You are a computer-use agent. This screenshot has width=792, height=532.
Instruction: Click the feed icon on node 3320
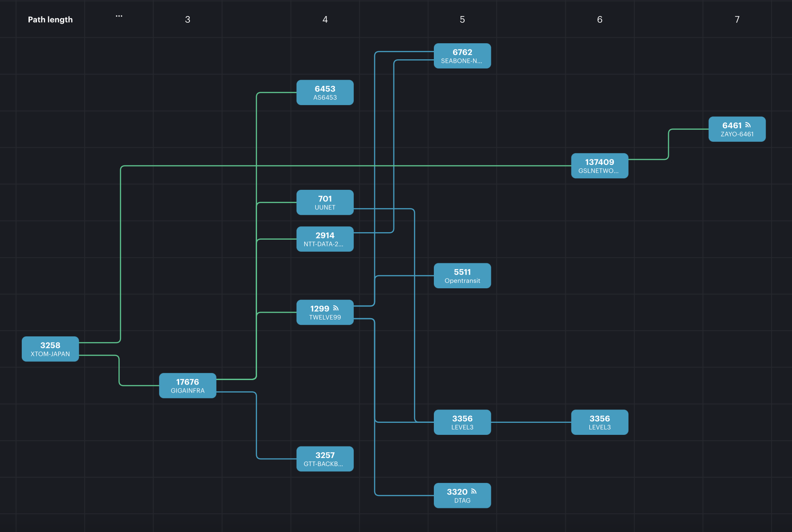(474, 491)
